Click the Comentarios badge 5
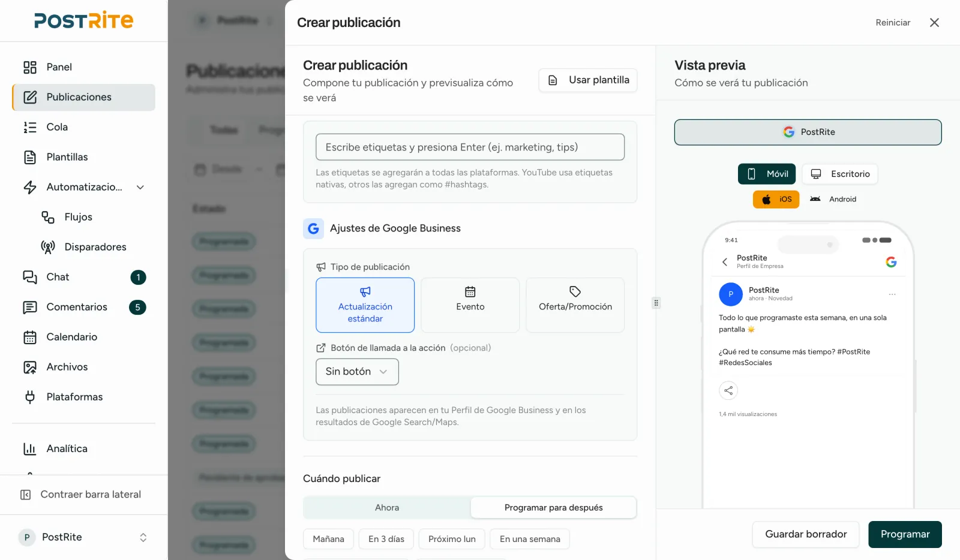Screen dimensions: 960x560 [137, 307]
